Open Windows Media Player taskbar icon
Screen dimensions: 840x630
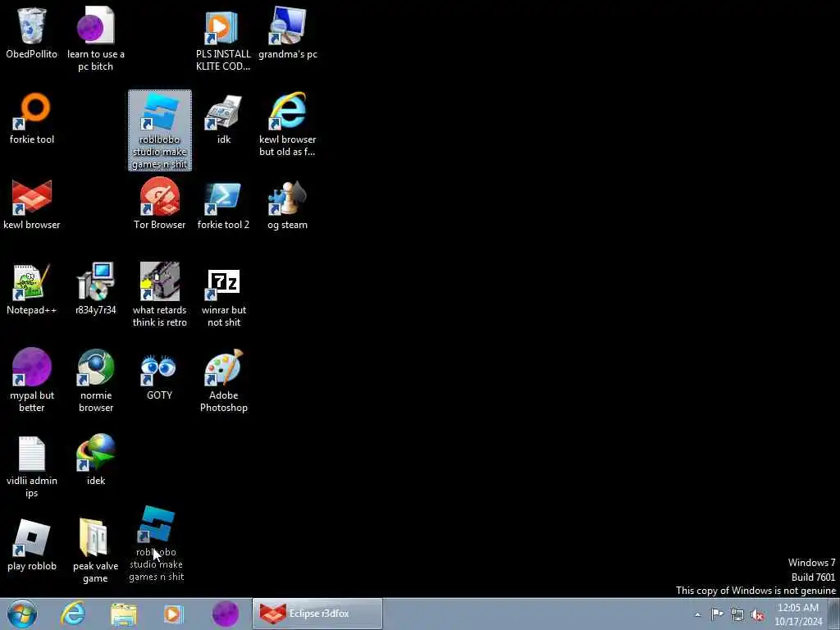coord(173,614)
